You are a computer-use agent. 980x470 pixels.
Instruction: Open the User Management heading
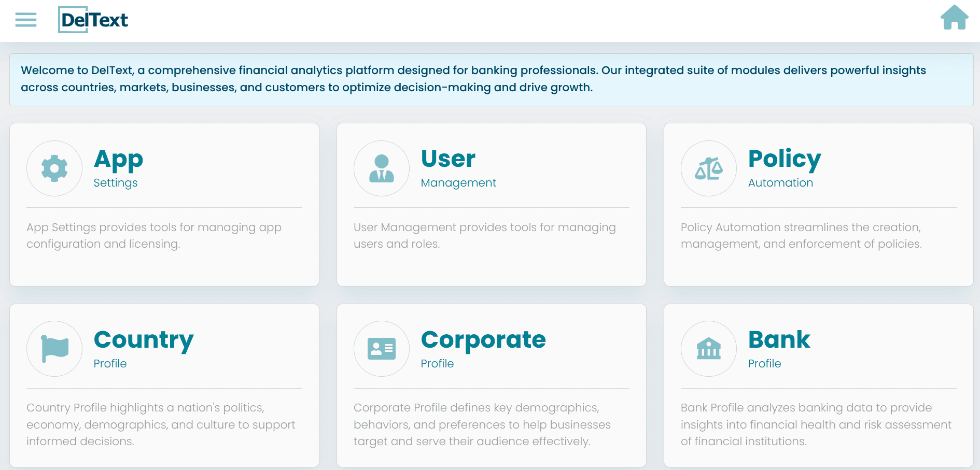448,159
